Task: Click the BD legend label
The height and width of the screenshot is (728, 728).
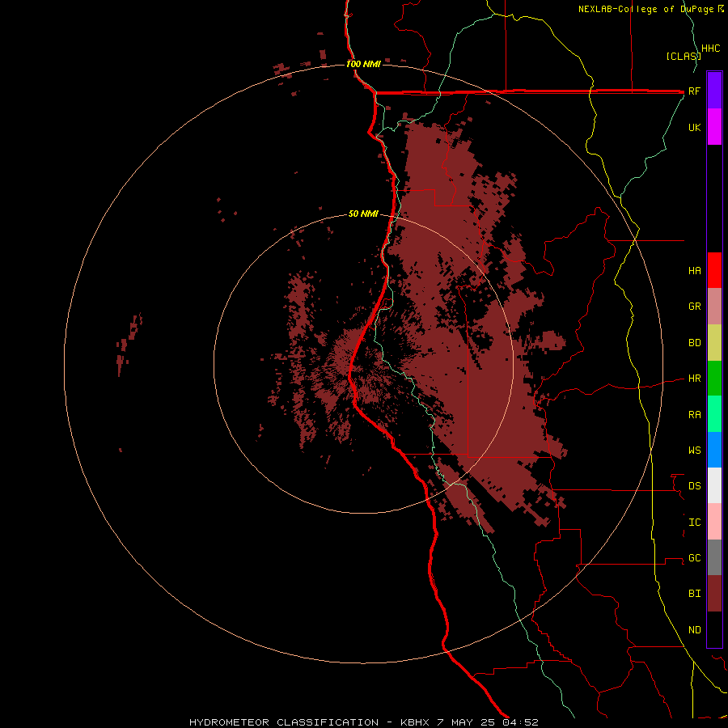Action: [x=694, y=343]
